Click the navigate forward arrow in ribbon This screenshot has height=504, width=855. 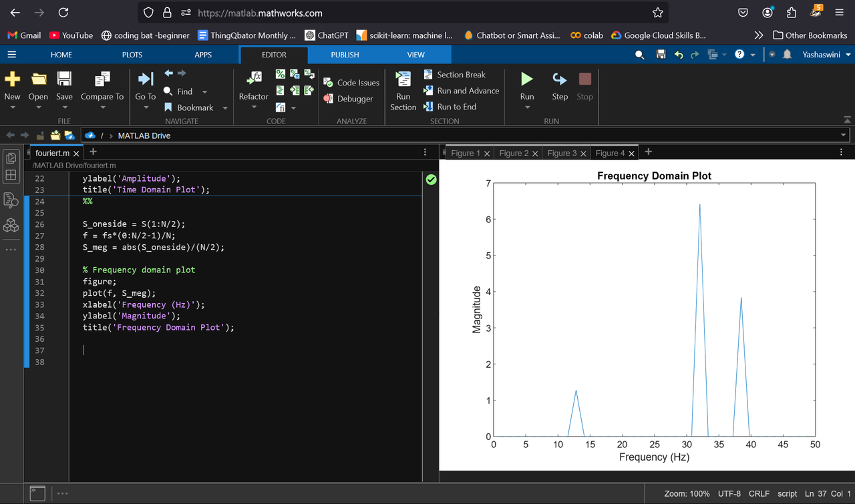point(182,73)
